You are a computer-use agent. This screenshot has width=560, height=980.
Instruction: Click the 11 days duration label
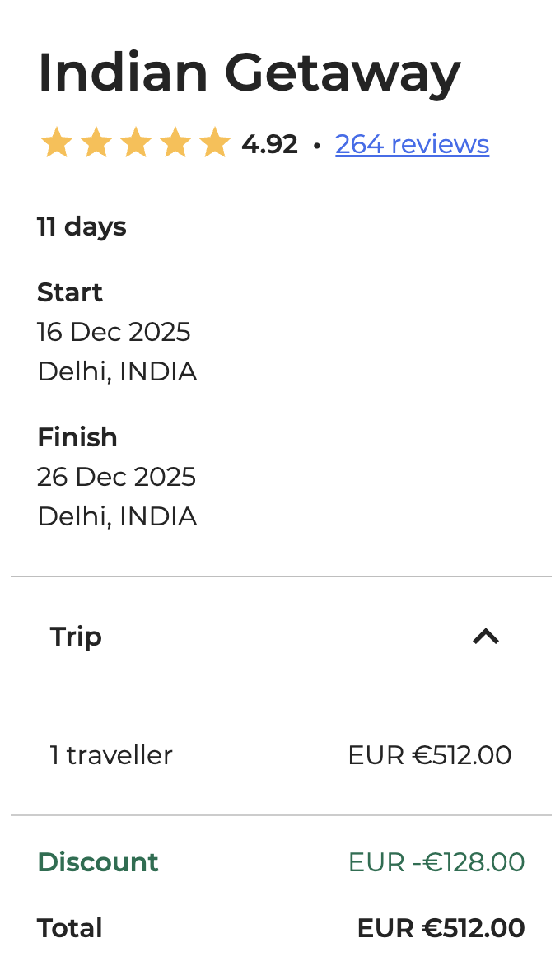click(x=82, y=226)
